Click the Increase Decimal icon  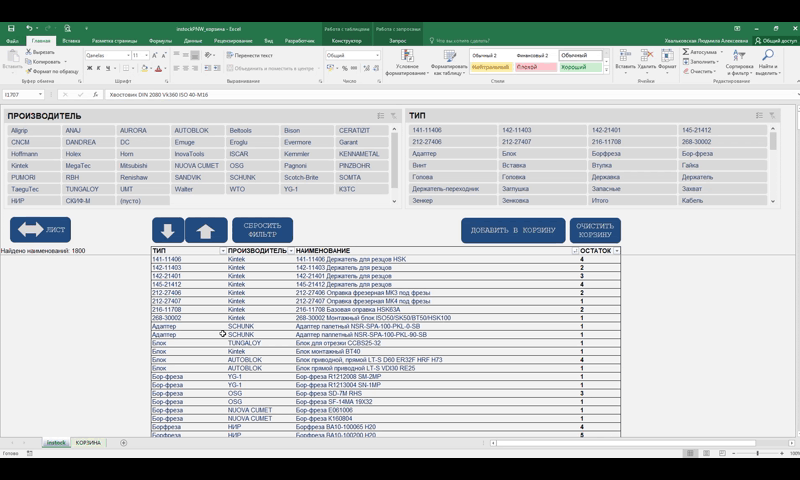click(366, 68)
